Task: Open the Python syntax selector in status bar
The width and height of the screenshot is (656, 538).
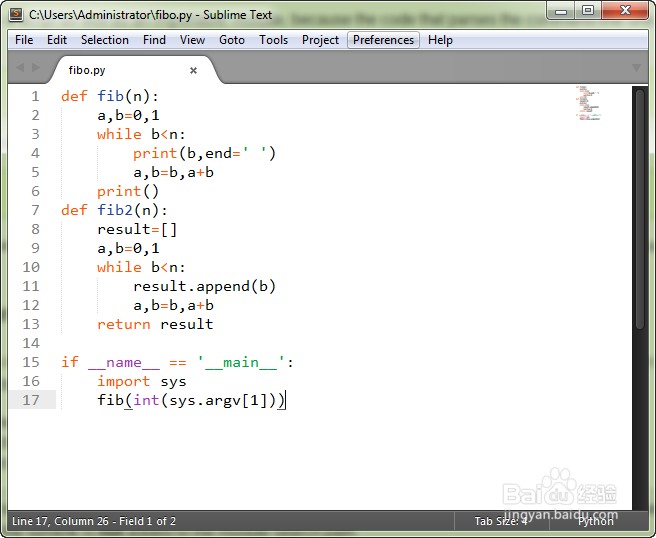Action: coord(595,521)
